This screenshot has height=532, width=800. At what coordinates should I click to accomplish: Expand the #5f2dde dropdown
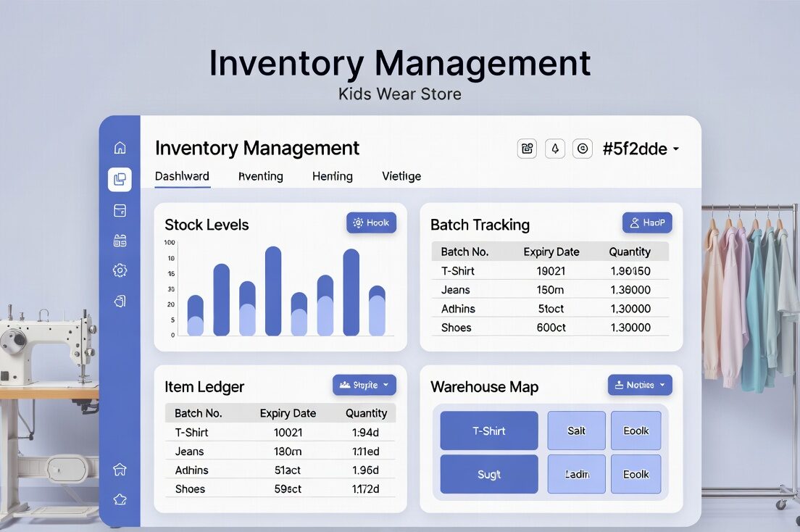click(x=641, y=149)
